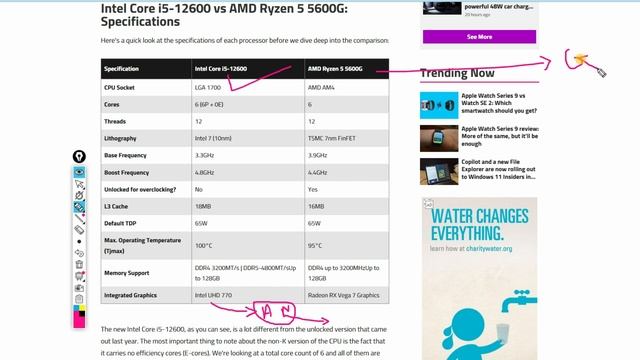
Task: Open the Apple Watch Series 9 review article
Action: (500, 136)
